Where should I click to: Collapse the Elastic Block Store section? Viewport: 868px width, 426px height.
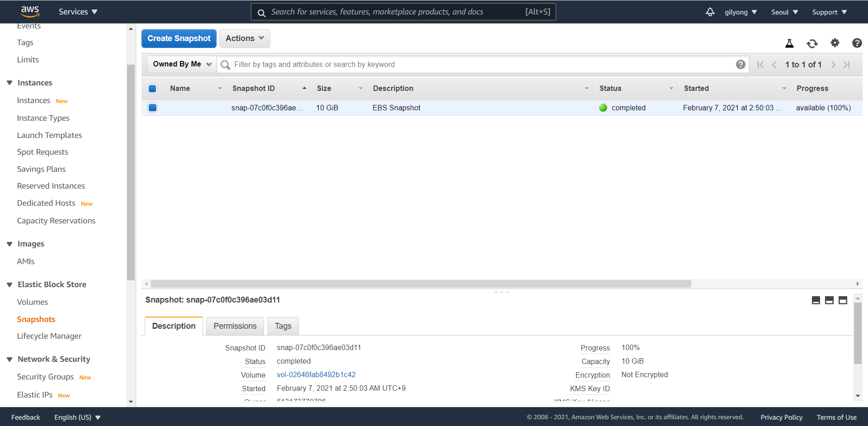[x=9, y=285]
